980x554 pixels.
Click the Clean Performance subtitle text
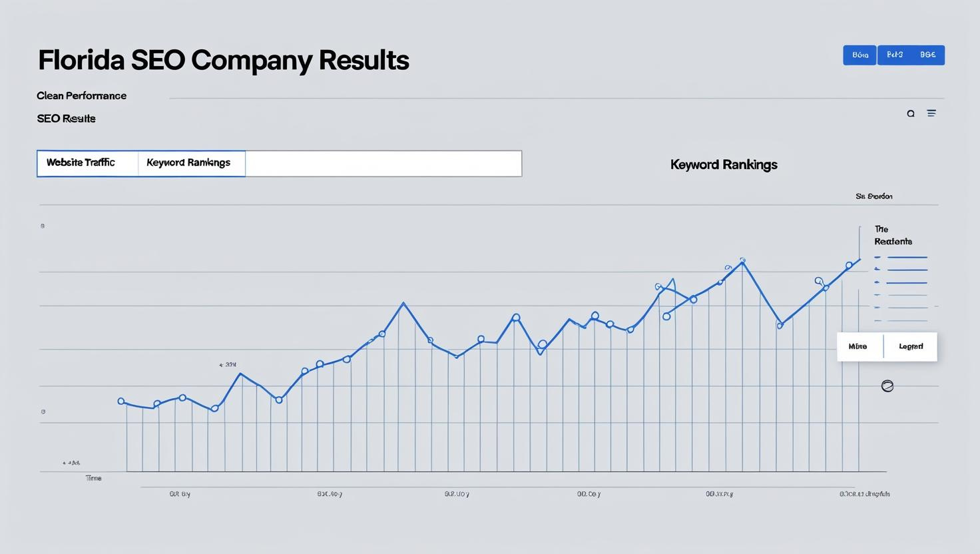point(81,96)
